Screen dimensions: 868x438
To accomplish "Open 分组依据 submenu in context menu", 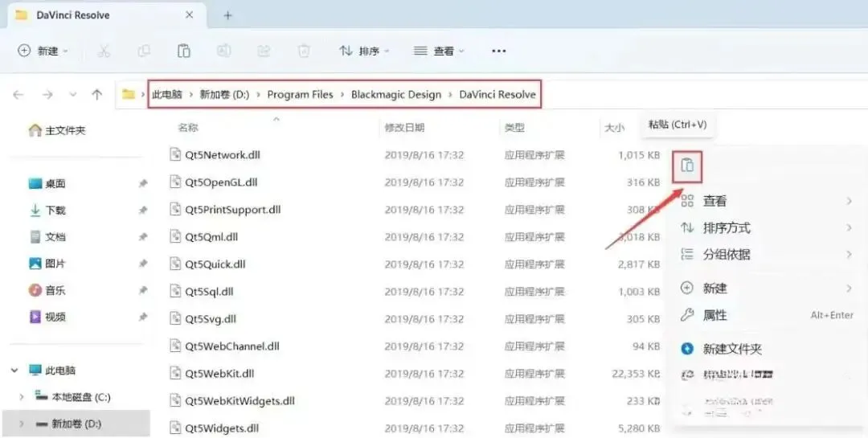I will (766, 255).
